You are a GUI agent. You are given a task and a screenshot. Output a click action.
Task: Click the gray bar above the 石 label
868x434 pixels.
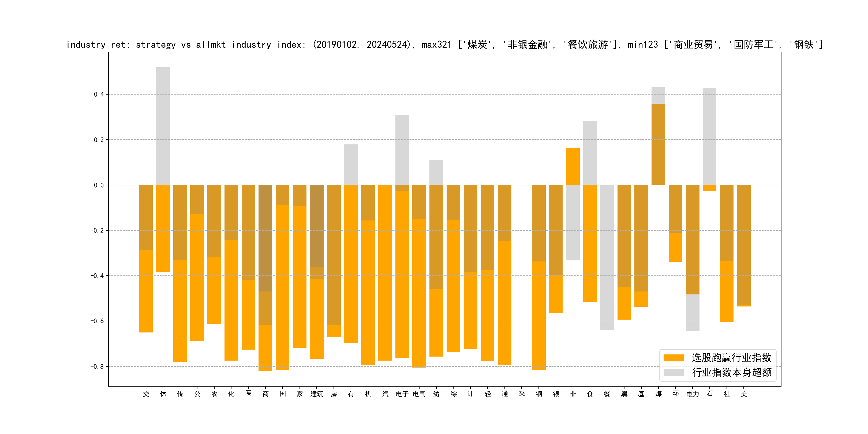coord(709,136)
